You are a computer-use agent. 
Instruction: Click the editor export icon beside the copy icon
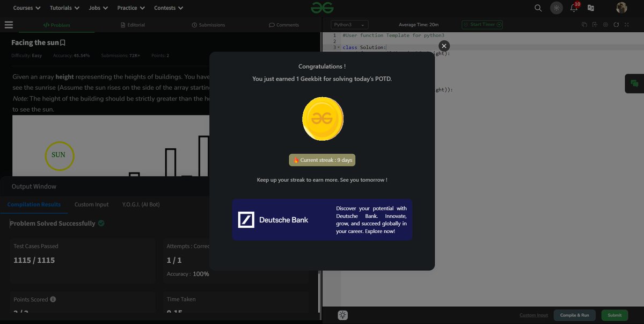point(595,25)
